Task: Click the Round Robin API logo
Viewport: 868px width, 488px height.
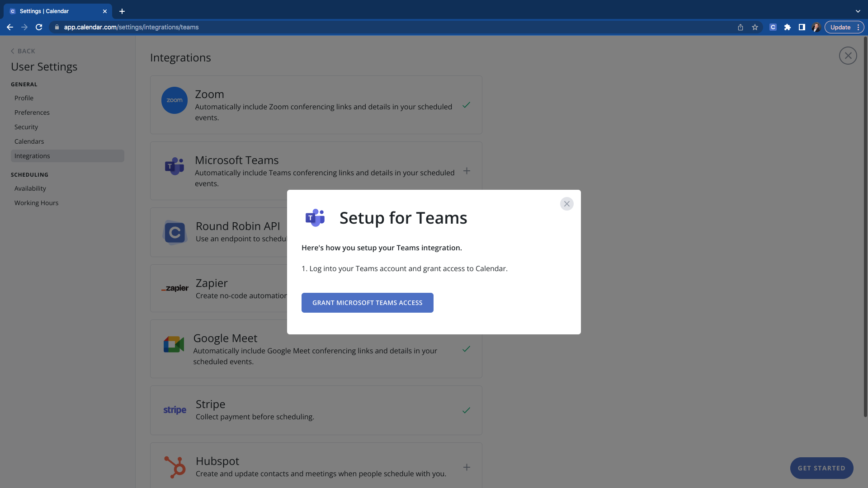Action: pyautogui.click(x=175, y=232)
